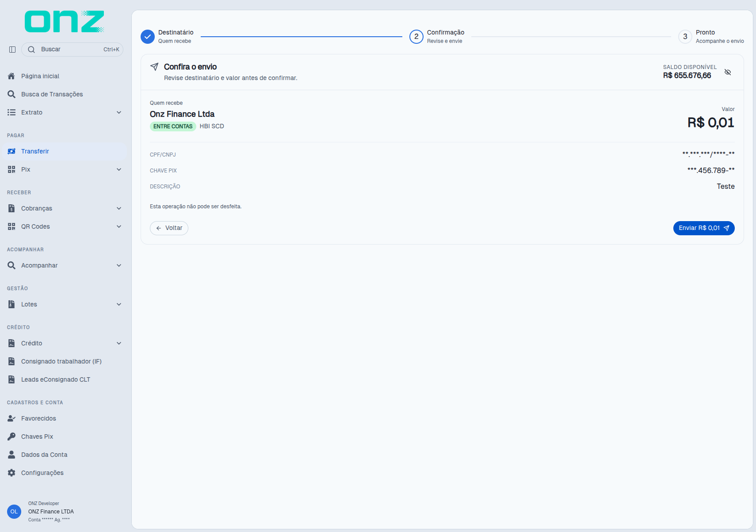Image resolution: width=756 pixels, height=532 pixels.
Task: Click the Confirmação step label
Action: pyautogui.click(x=446, y=32)
